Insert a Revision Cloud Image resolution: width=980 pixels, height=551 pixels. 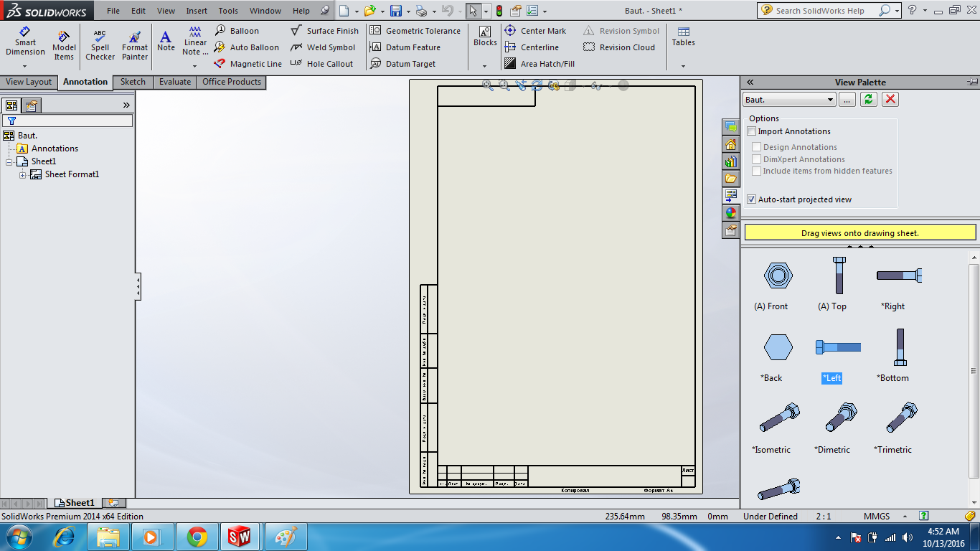tap(619, 47)
